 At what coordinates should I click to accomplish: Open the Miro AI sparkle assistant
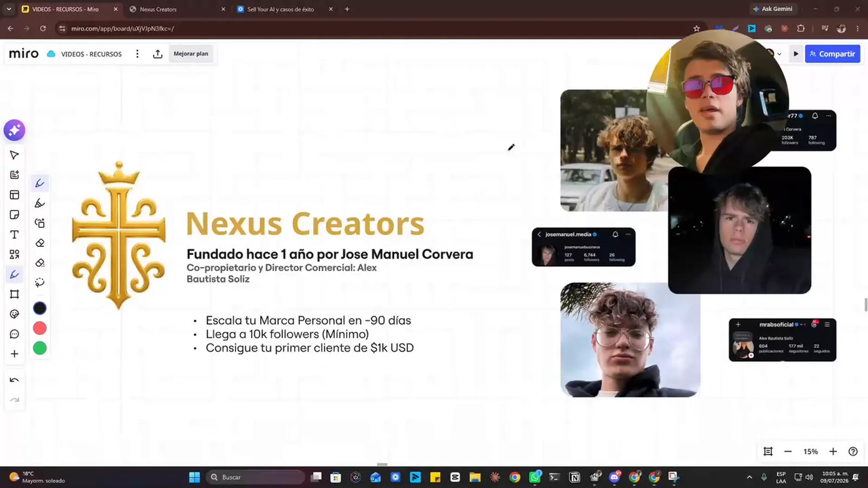coord(15,130)
